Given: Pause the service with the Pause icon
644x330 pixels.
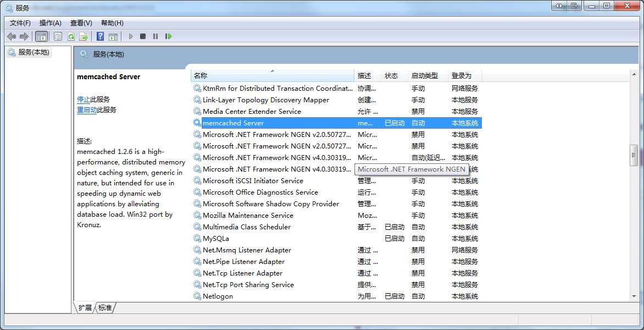Looking at the screenshot, I should pos(156,37).
